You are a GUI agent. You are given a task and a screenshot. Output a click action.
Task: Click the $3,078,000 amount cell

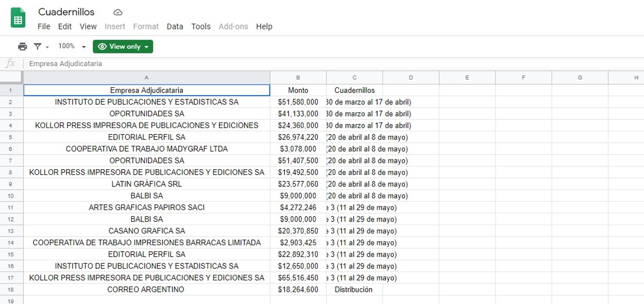pyautogui.click(x=298, y=149)
